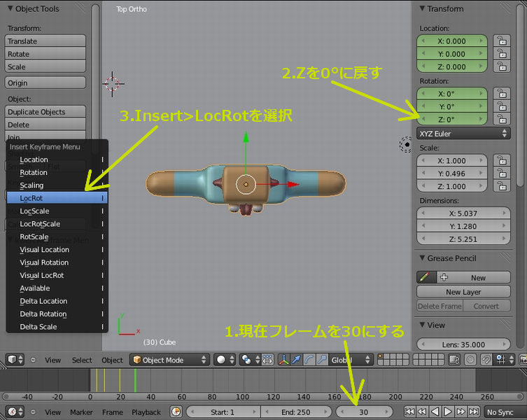Collapse the Object Tools panel

10,8
